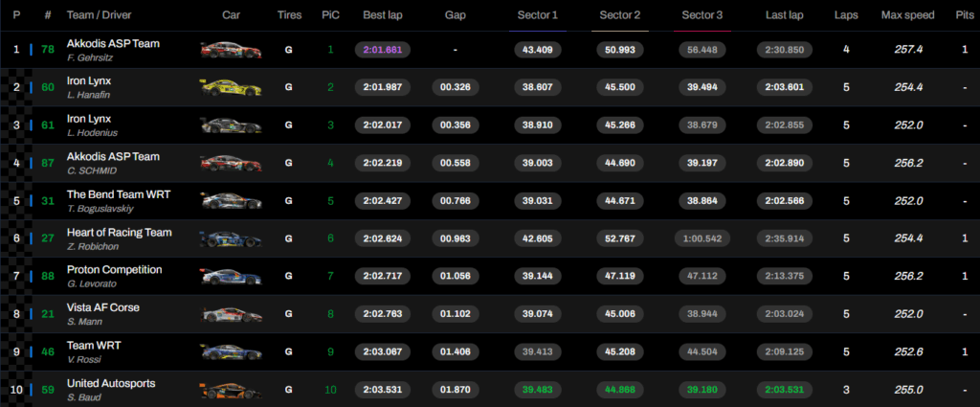
Task: Click the Max speed column header
Action: [x=907, y=15]
